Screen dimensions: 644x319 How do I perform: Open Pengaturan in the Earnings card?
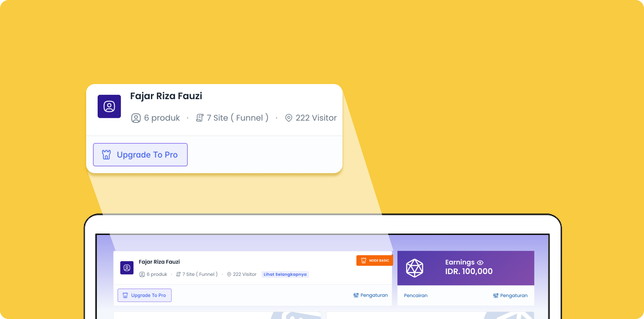pos(510,296)
